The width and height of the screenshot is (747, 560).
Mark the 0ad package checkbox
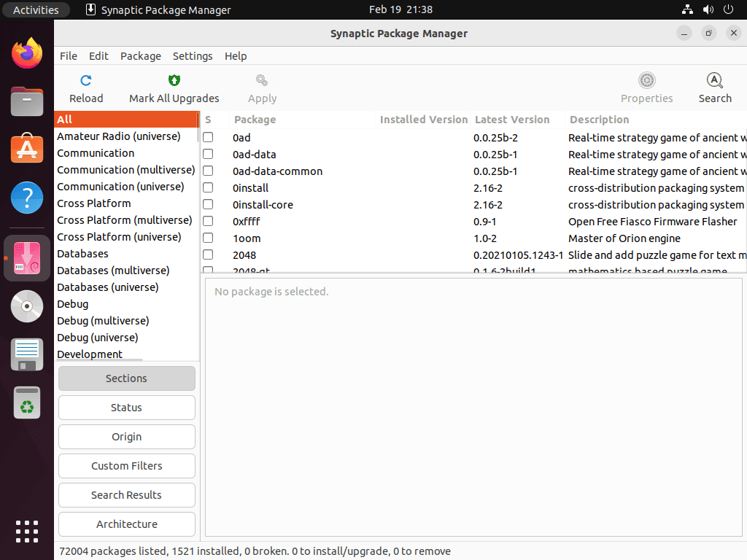[207, 137]
